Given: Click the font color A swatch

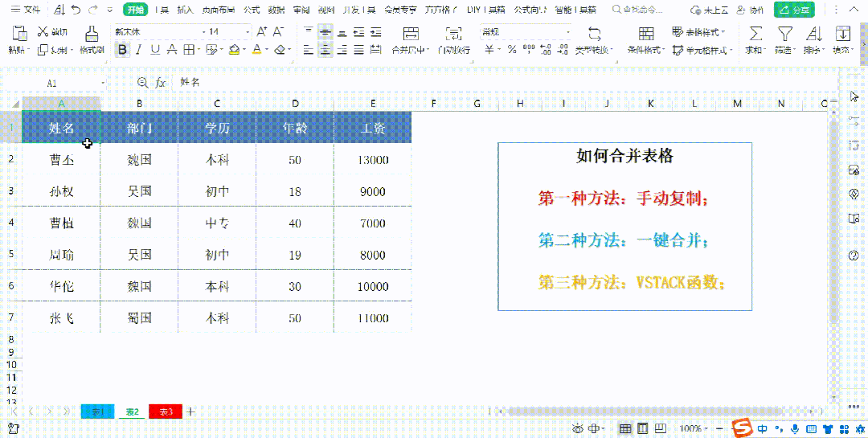Looking at the screenshot, I should point(256,50).
